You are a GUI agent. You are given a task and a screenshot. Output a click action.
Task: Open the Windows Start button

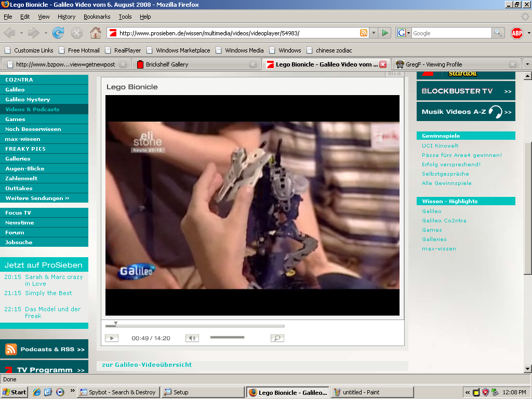[14, 392]
